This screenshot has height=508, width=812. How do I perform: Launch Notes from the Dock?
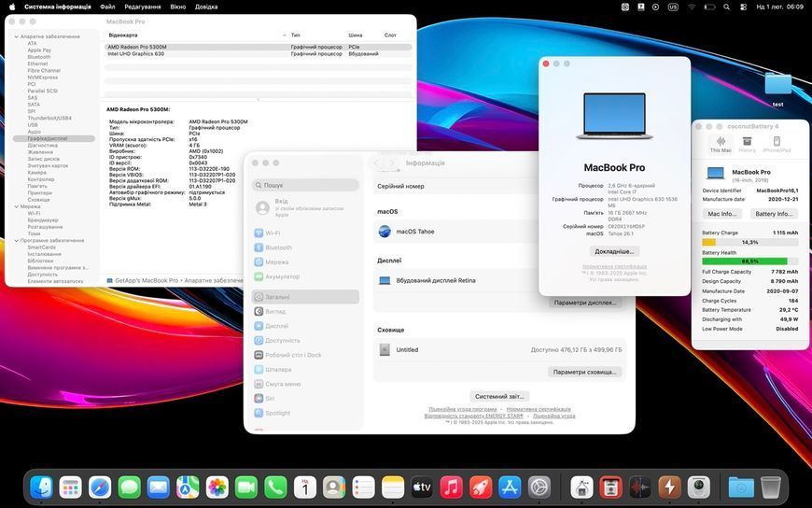tap(393, 487)
